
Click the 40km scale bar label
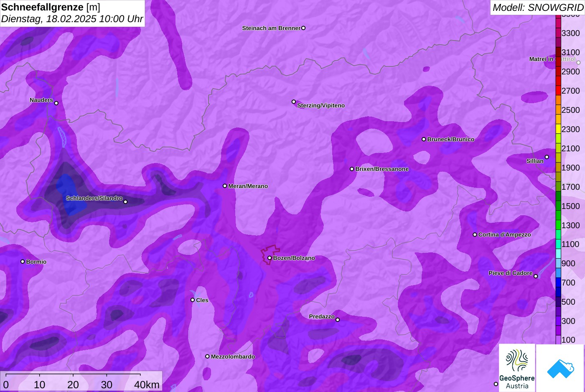(147, 384)
